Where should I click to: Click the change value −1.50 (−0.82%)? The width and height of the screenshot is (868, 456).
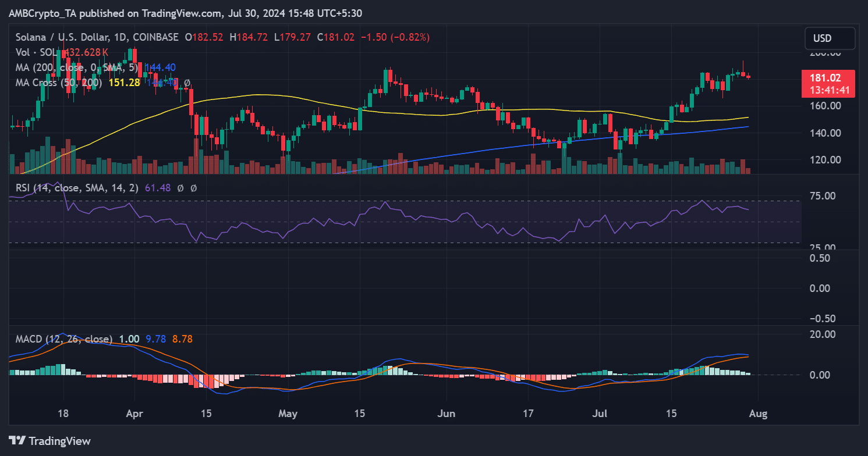coord(395,37)
